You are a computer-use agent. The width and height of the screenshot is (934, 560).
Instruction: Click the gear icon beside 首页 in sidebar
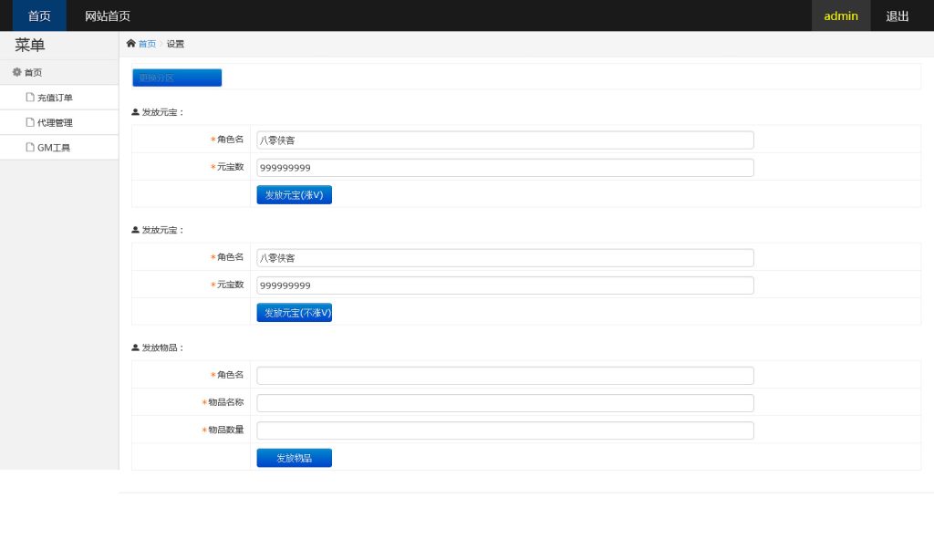[16, 72]
